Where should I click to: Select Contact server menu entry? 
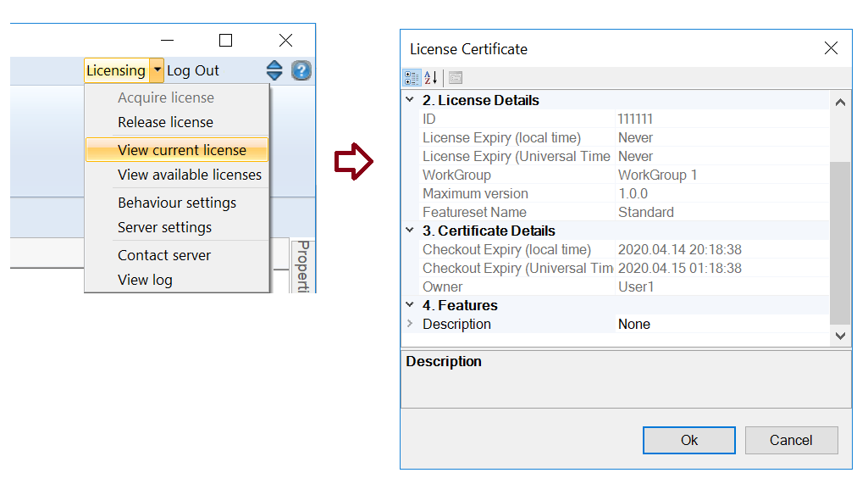coord(163,255)
